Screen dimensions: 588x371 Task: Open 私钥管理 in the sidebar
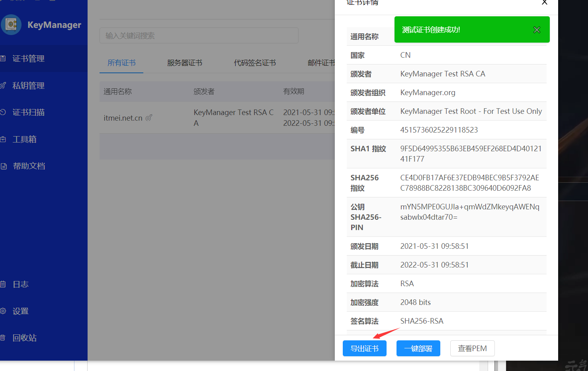tap(44, 86)
